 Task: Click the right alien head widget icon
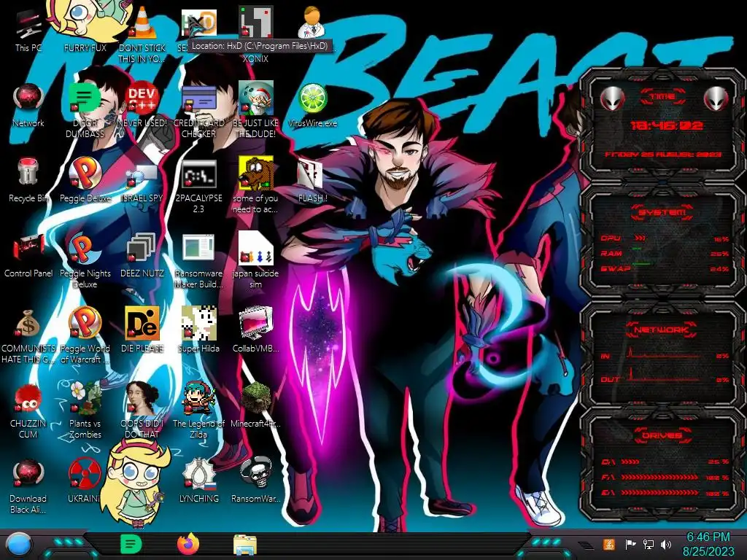pos(716,99)
